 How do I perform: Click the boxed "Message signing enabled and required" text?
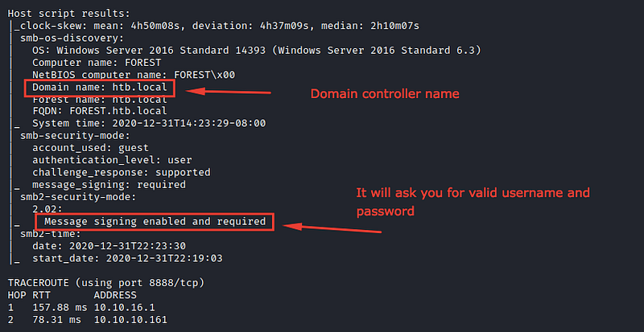155,221
